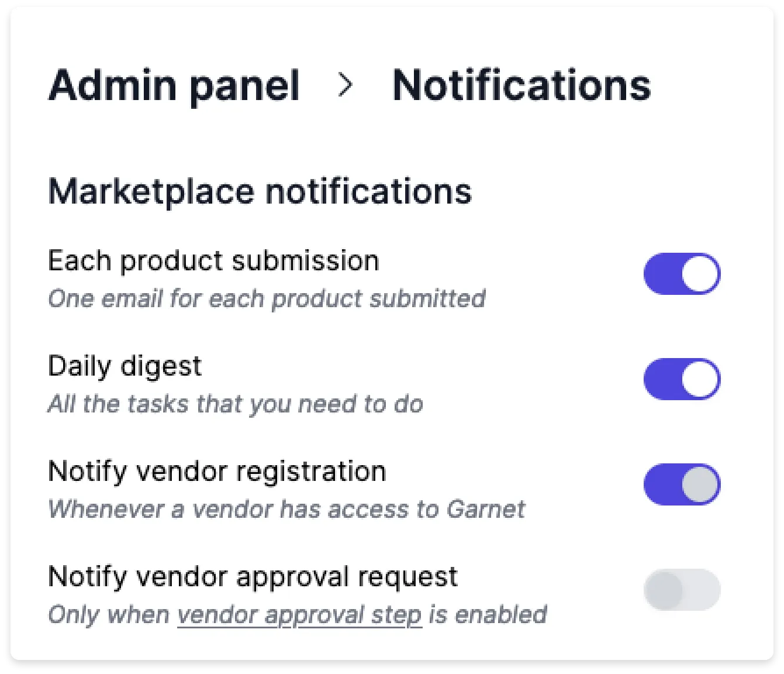Open the vendor approval step link

(299, 615)
